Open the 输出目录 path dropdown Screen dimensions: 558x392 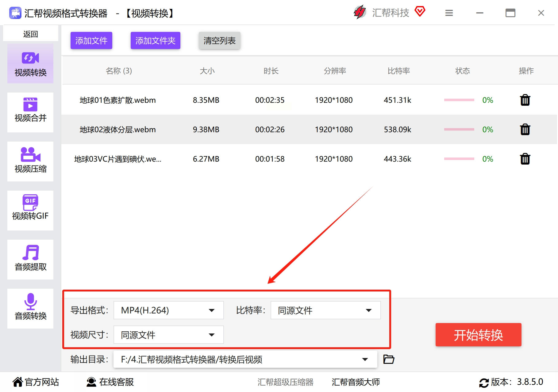coord(245,359)
